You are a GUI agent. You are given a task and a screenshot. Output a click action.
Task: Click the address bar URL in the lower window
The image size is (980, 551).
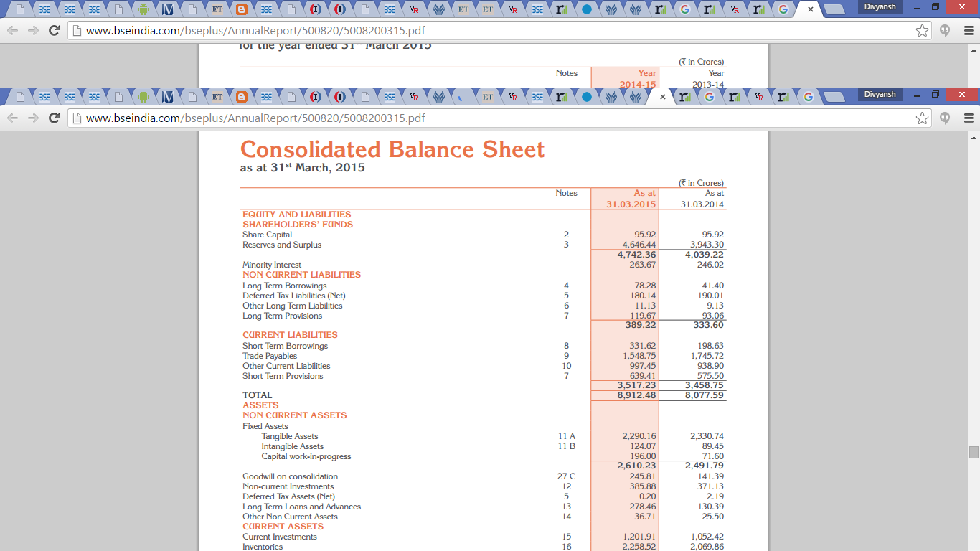click(x=255, y=118)
